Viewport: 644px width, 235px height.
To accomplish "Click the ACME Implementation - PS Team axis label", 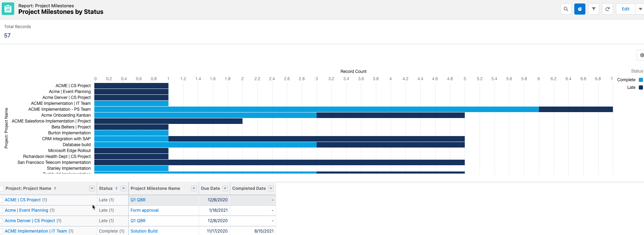I will point(59,109).
